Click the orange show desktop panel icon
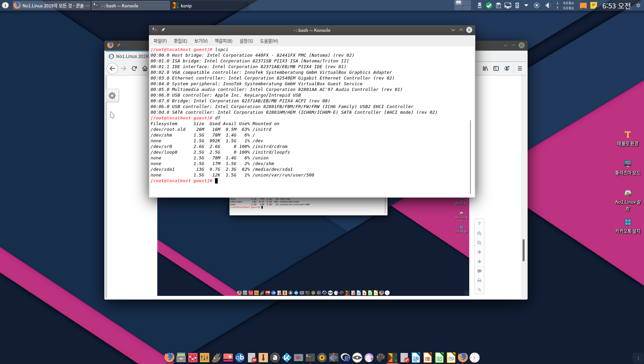Image resolution: width=644 pixels, height=364 pixels. pyautogui.click(x=583, y=5)
